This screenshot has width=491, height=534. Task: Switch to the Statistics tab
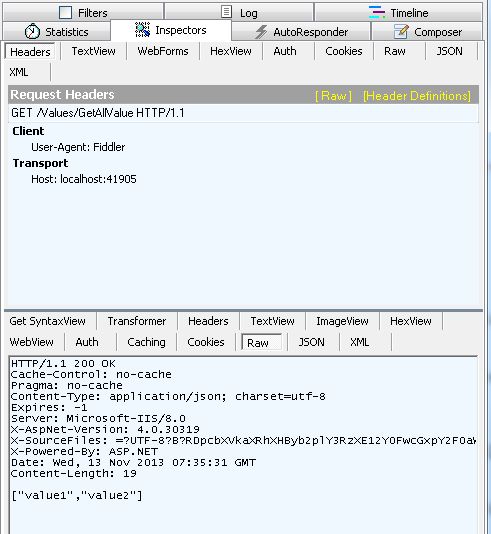57,32
